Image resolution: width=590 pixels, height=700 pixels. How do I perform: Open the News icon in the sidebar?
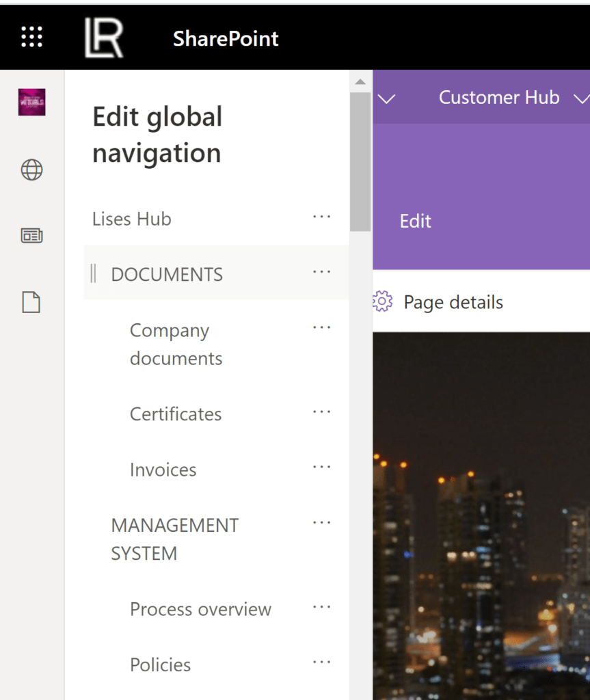31,235
